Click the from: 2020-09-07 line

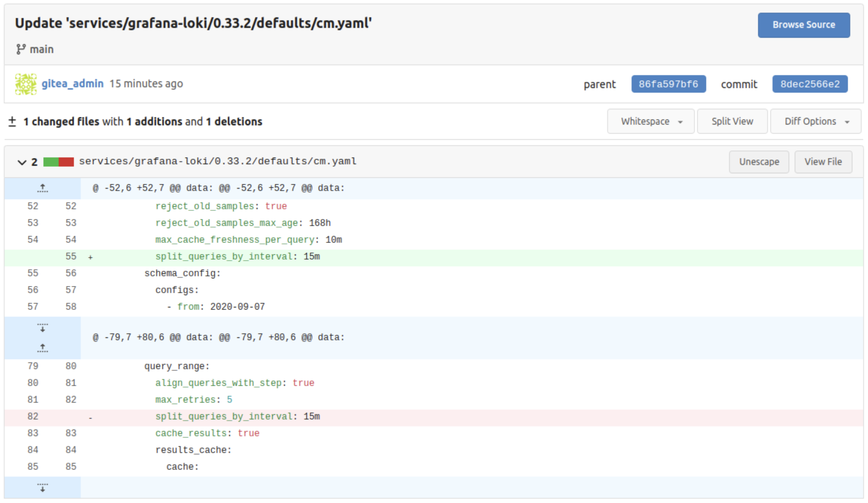click(434, 307)
